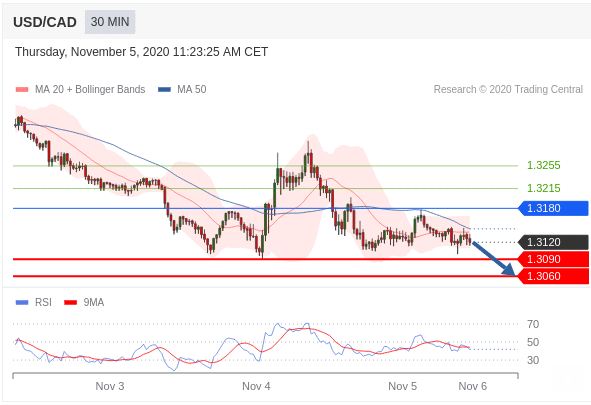Click the red 1.3060 support tag

[553, 276]
